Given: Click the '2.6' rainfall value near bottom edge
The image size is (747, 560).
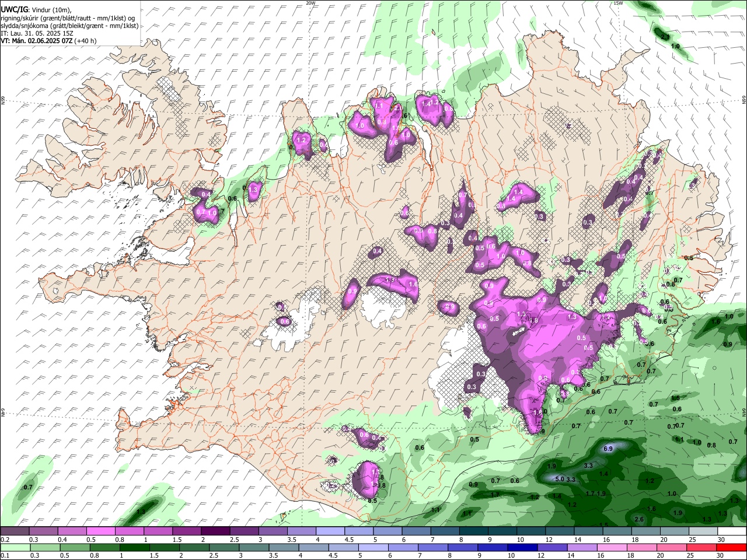Looking at the screenshot, I should pyautogui.click(x=639, y=519).
